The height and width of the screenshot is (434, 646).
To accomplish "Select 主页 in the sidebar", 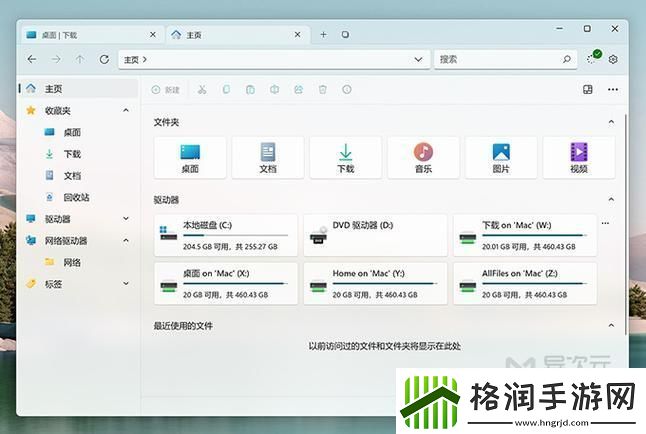I will pos(79,89).
